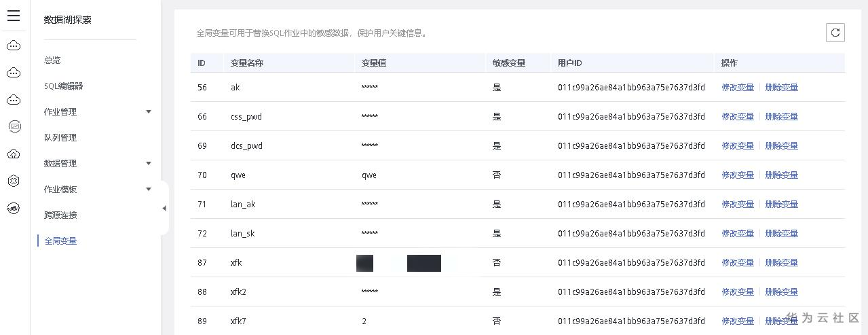
Task: Expand the 作业模板 submenu arrow
Action: click(x=149, y=190)
